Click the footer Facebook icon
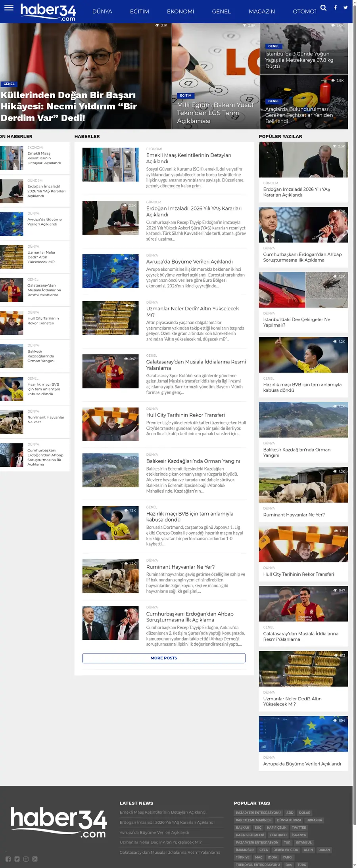Image resolution: width=357 pixels, height=868 pixels. coord(8,859)
